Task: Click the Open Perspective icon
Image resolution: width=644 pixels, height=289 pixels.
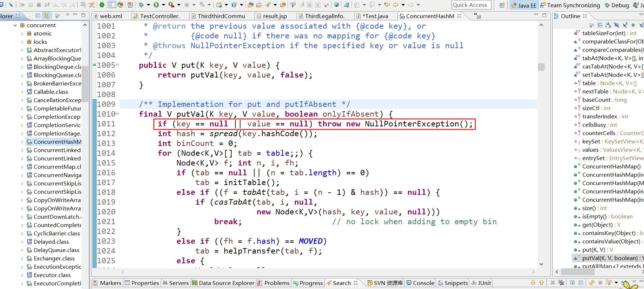Action: coord(502,5)
